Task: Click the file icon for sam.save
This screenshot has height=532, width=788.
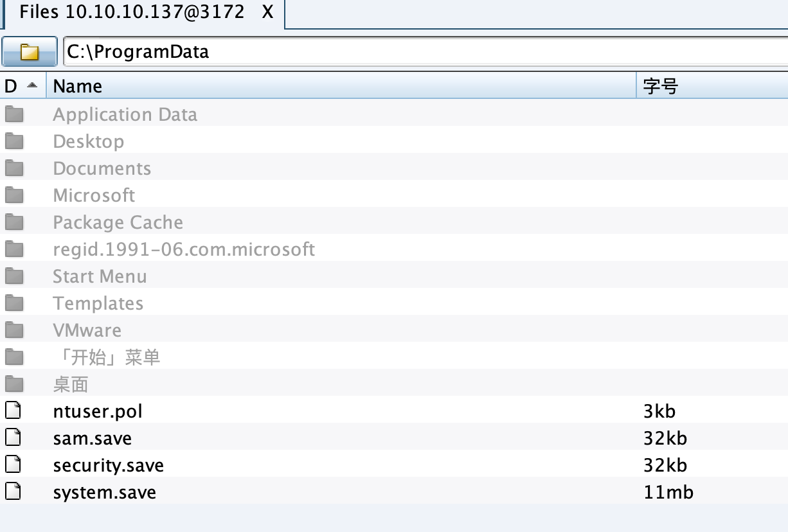Action: [x=13, y=438]
